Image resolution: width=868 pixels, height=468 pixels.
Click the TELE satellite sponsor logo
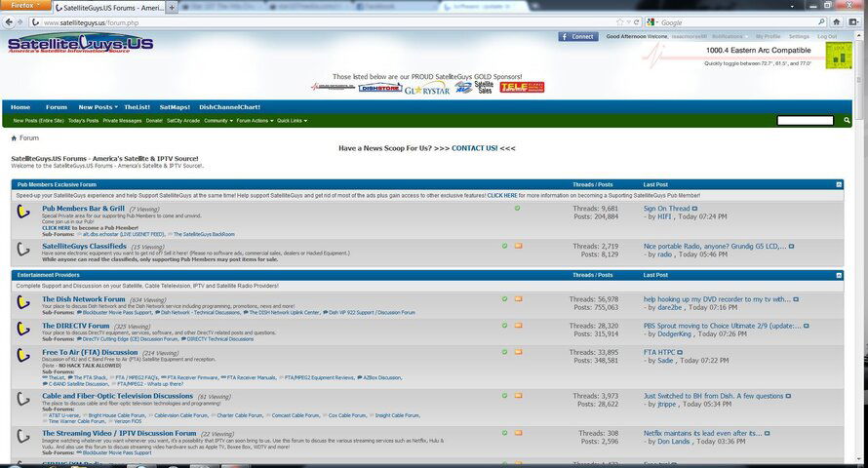(522, 88)
